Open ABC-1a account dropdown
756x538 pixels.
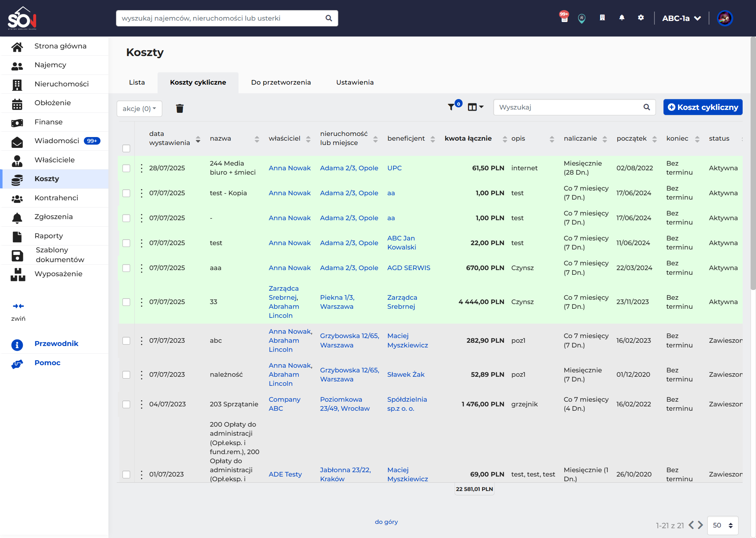pos(682,18)
